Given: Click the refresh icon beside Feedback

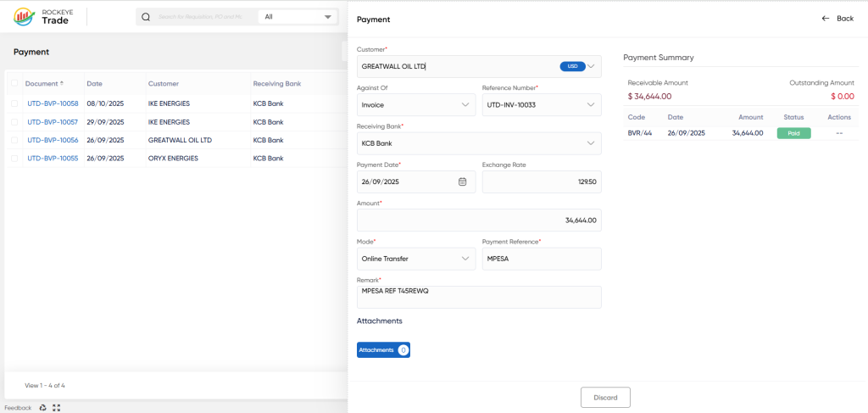Looking at the screenshot, I should pyautogui.click(x=42, y=408).
